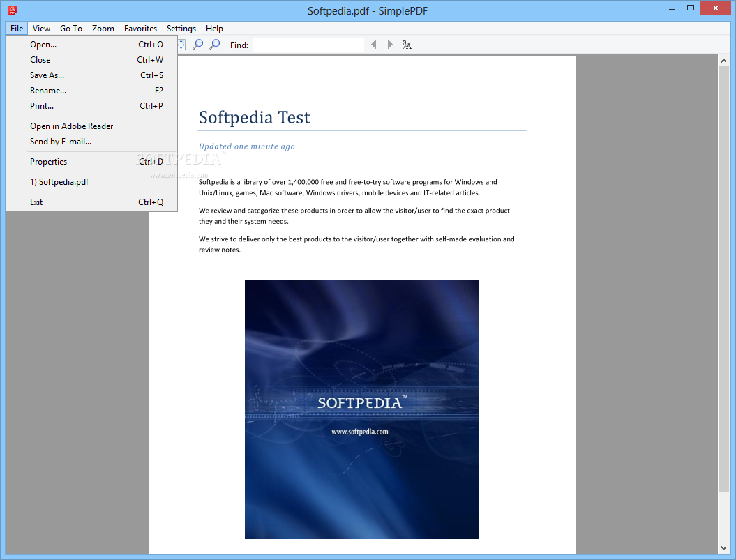Click the vertical scrollbar thumb
Viewport: 736px width, 560px height.
tap(723, 279)
